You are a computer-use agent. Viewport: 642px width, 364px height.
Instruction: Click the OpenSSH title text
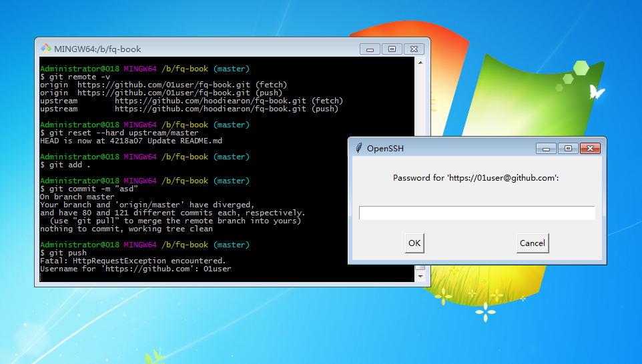click(385, 149)
